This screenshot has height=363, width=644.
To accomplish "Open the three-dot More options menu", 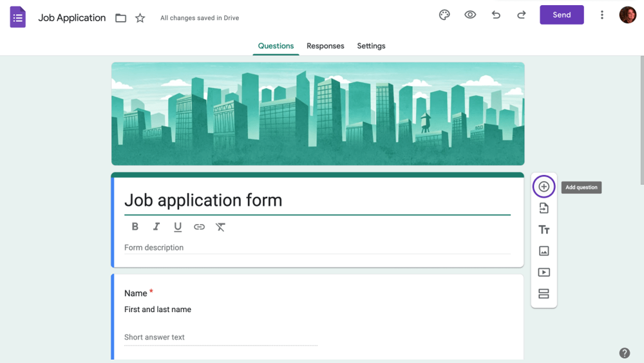I will pos(602,15).
